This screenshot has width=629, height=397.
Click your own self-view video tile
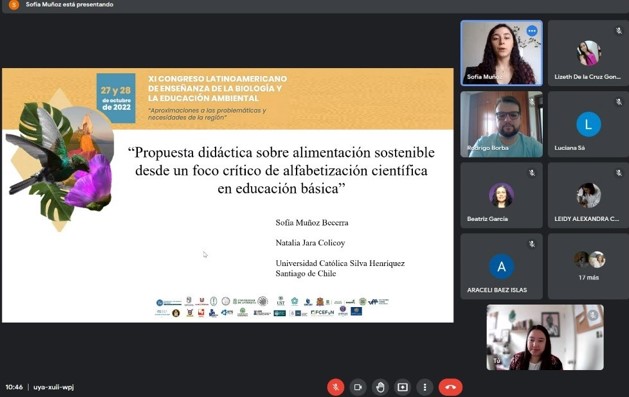tap(545, 337)
